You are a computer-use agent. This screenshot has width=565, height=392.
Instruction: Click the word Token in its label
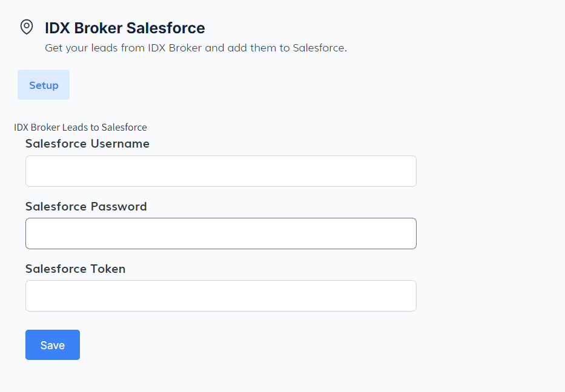click(x=108, y=269)
